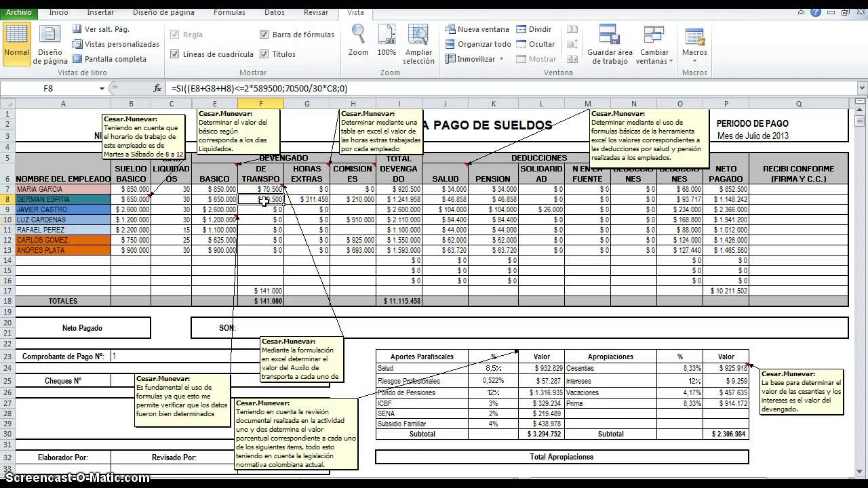The image size is (868, 488).
Task: Select row 8 header
Action: tap(7, 199)
